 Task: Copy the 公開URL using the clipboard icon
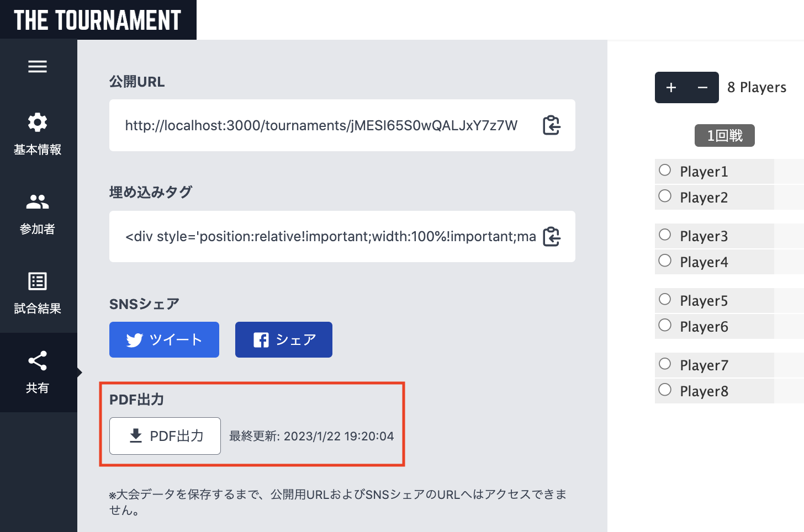coord(551,125)
